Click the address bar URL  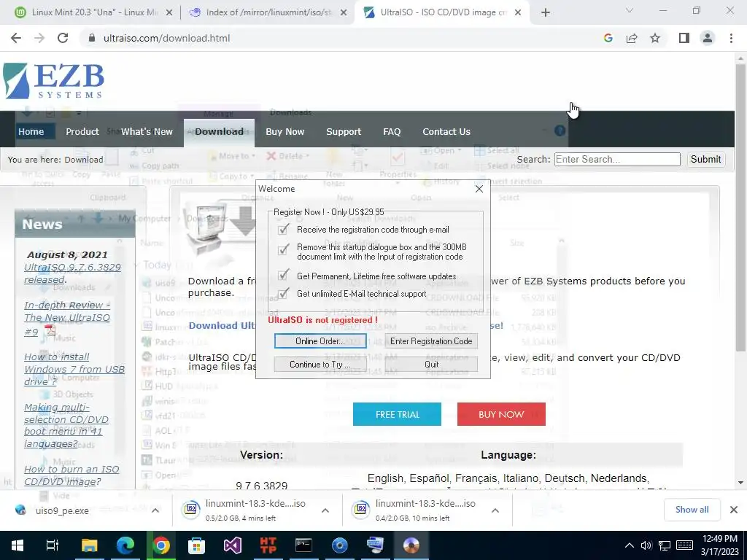167,38
